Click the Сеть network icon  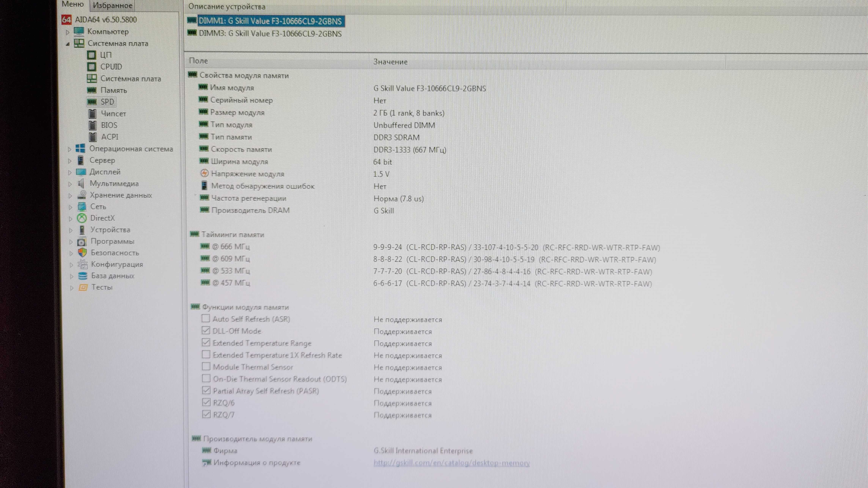82,206
